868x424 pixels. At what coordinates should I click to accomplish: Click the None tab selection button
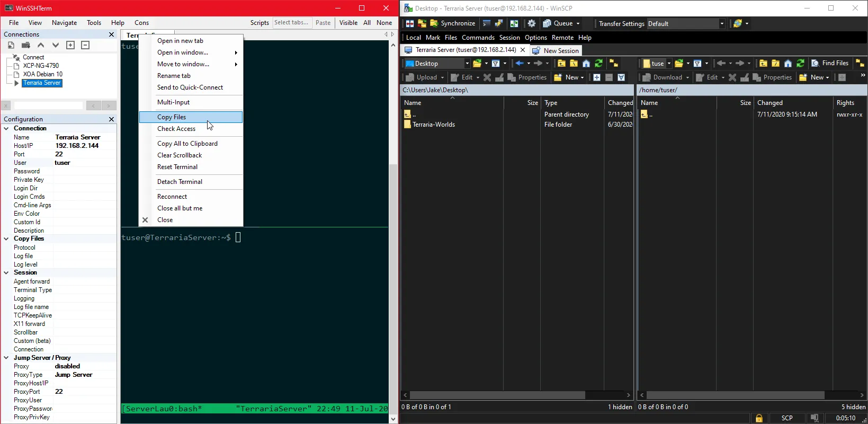click(384, 23)
